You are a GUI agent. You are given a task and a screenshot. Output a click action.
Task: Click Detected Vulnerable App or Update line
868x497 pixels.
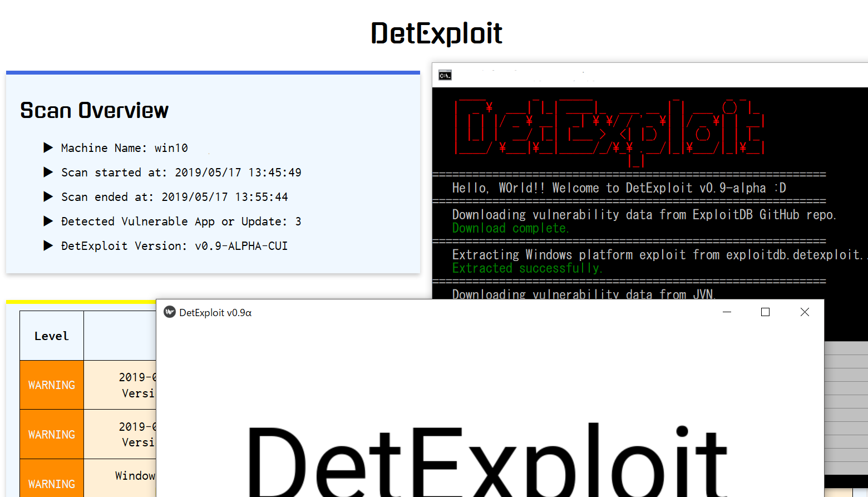(181, 222)
